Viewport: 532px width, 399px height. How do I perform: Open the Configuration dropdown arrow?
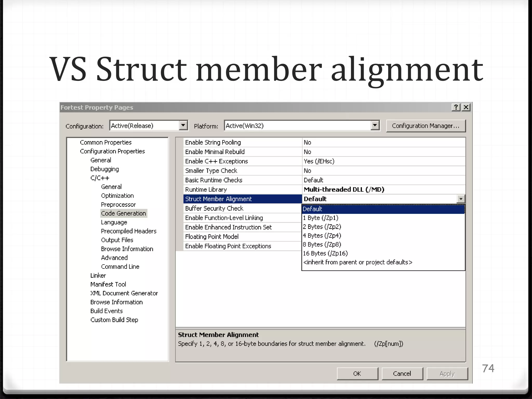[183, 125]
